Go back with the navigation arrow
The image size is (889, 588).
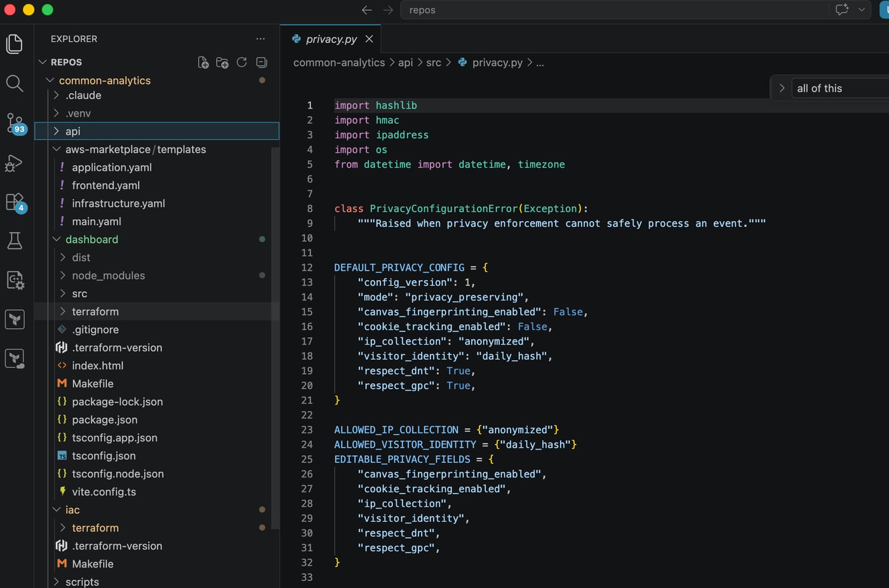366,10
